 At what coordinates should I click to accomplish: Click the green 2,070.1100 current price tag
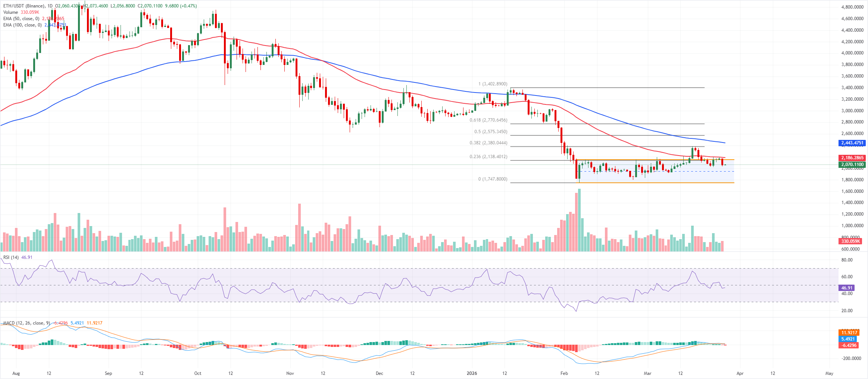852,165
